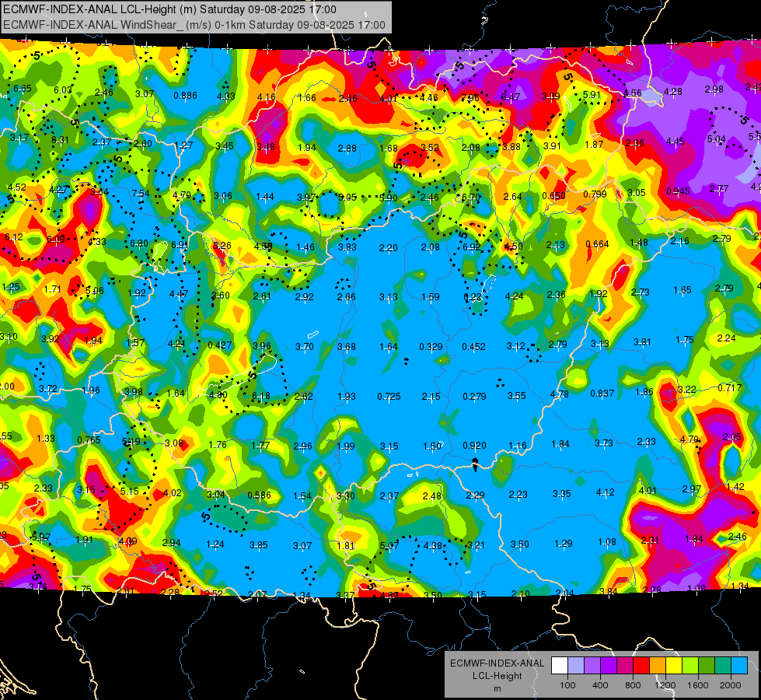Click the wind shear value 7.54
Image resolution: width=761 pixels, height=700 pixels.
click(x=141, y=194)
